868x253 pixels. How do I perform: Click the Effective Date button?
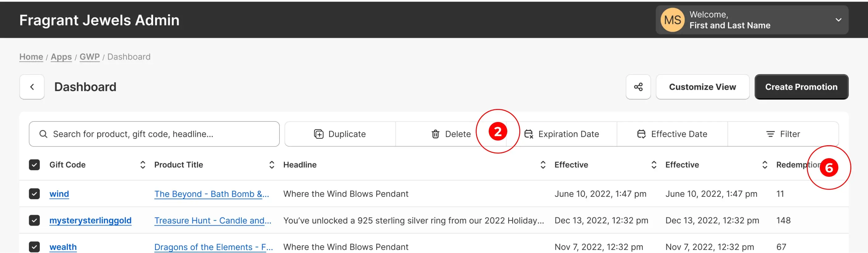pyautogui.click(x=672, y=134)
